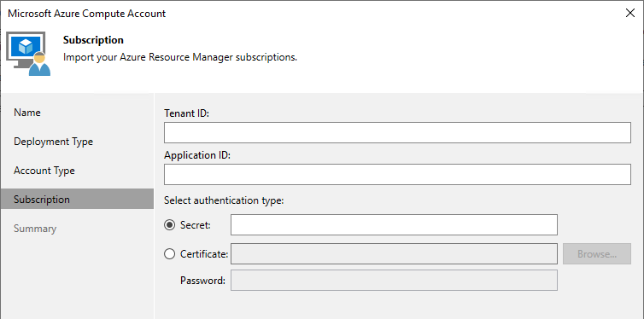The image size is (644, 319).
Task: Open the Deployment Type step in sidebar
Action: coord(54,142)
